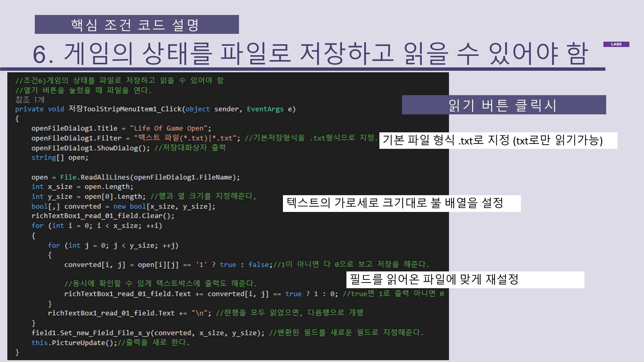Click the 핵심 조건 코드 설명 header banner
The width and height of the screenshot is (644, 362).
pyautogui.click(x=136, y=24)
